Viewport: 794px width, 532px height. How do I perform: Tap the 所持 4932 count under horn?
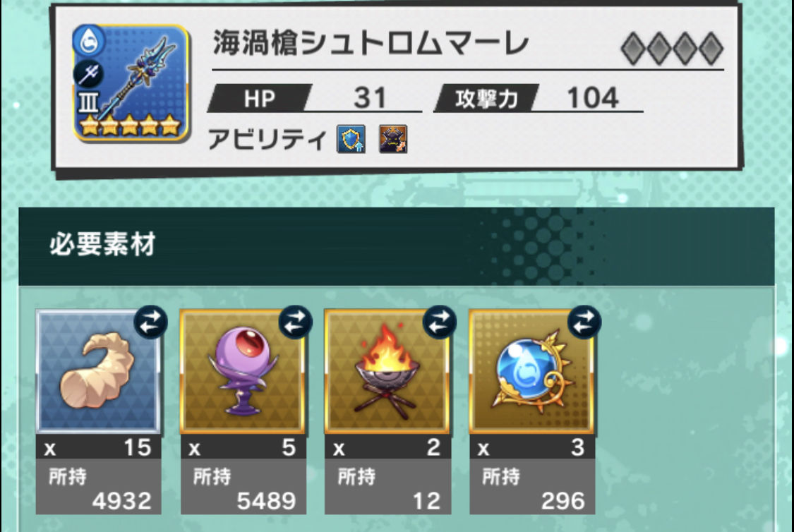point(98,487)
